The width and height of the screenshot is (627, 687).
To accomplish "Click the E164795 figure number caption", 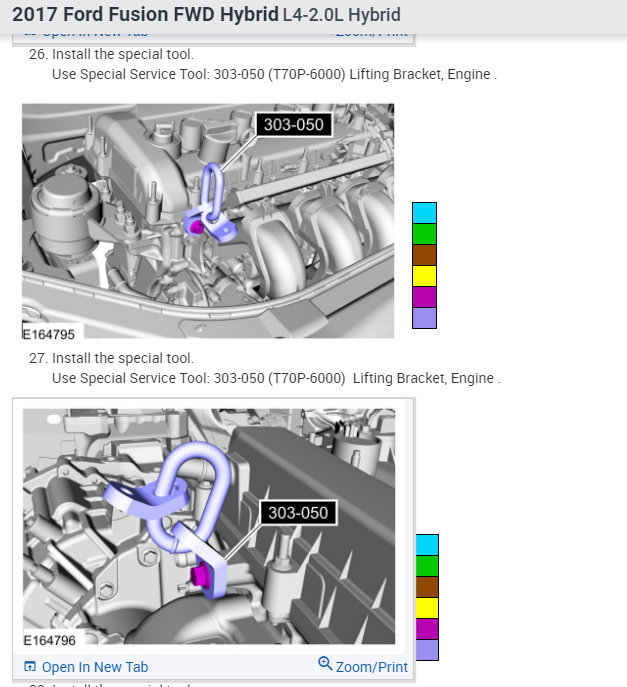I will tap(49, 334).
